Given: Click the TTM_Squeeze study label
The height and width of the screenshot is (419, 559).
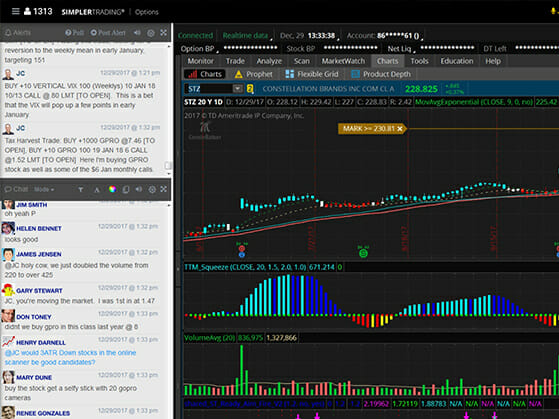Looking at the screenshot, I should [x=245, y=267].
